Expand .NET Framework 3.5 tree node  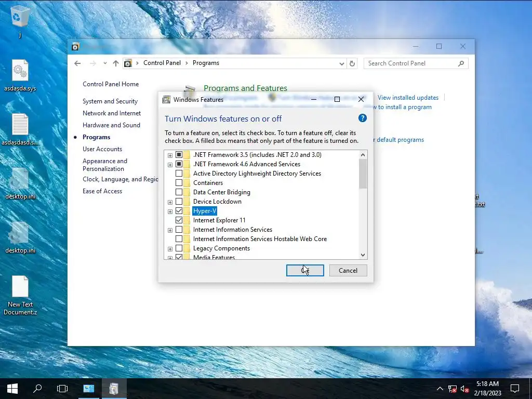[x=170, y=155]
